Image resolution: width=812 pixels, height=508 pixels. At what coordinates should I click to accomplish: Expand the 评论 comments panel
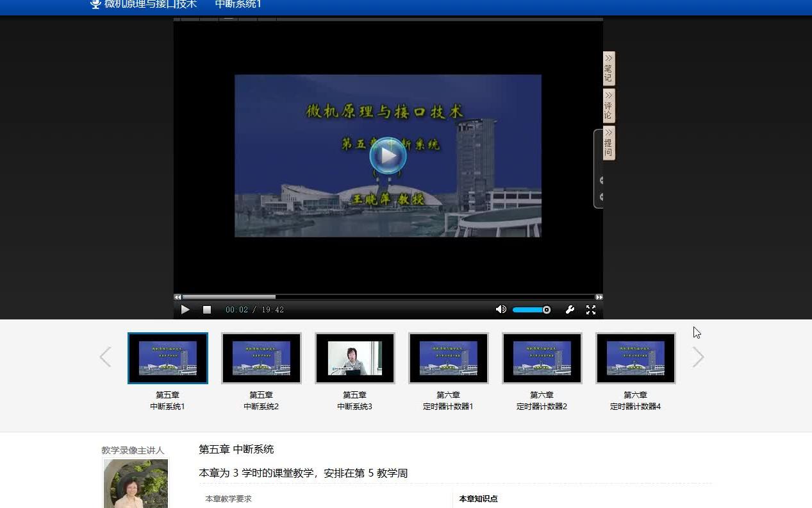(x=607, y=106)
